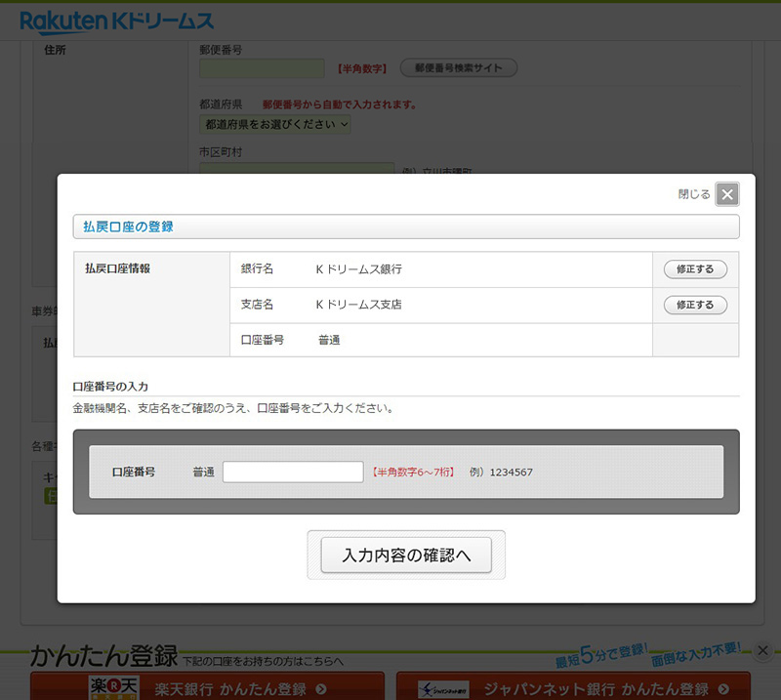781x700 pixels.
Task: Dismiss the かんたん登録 banner with X
Action: 762,650
